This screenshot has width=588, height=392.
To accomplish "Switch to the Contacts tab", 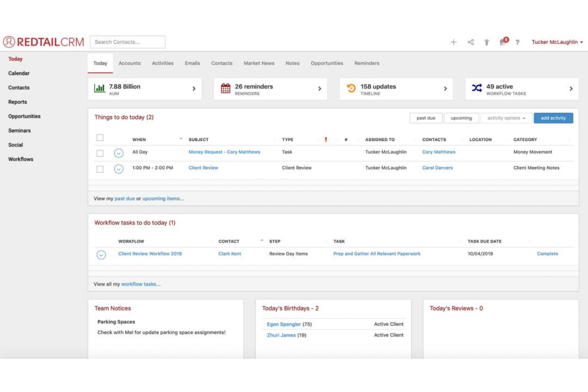I will click(222, 63).
